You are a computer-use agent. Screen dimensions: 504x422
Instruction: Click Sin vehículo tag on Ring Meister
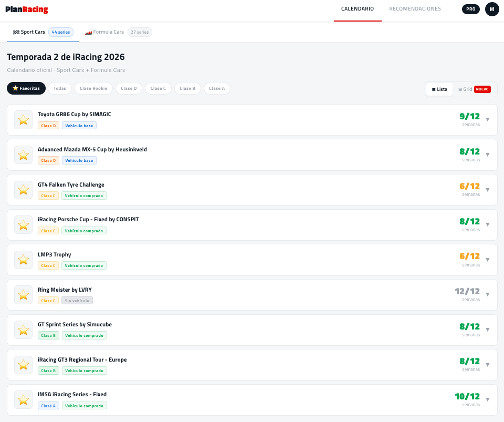tap(77, 301)
